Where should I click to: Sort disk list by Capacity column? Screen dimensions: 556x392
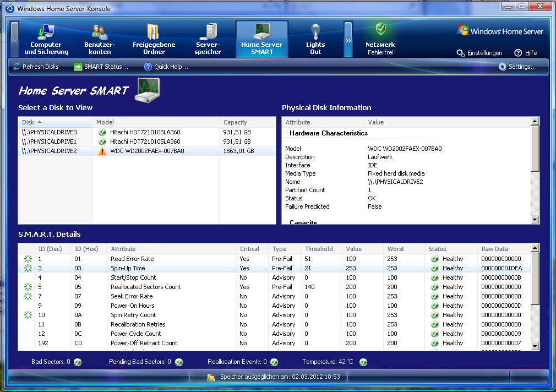248,122
